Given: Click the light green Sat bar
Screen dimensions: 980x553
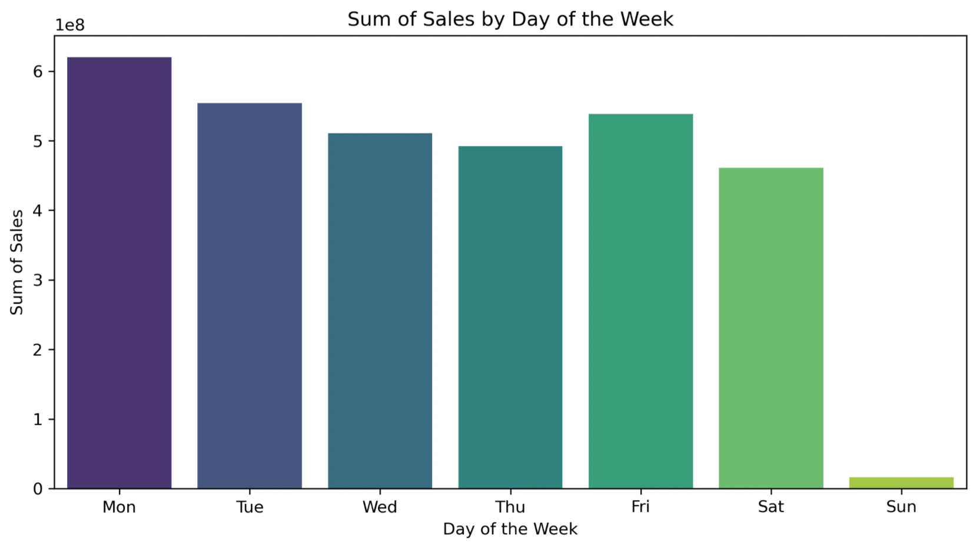Looking at the screenshot, I should pyautogui.click(x=771, y=328).
